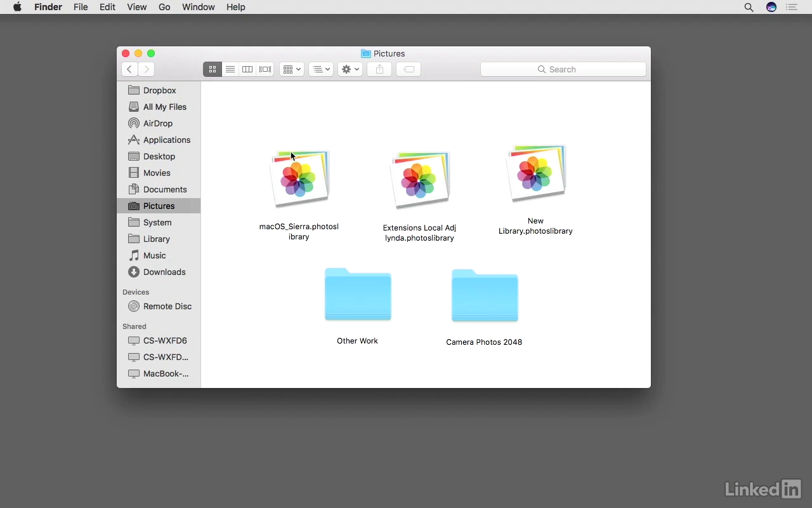This screenshot has height=508, width=812.
Task: Select the Other Work folder icon
Action: pos(358,295)
